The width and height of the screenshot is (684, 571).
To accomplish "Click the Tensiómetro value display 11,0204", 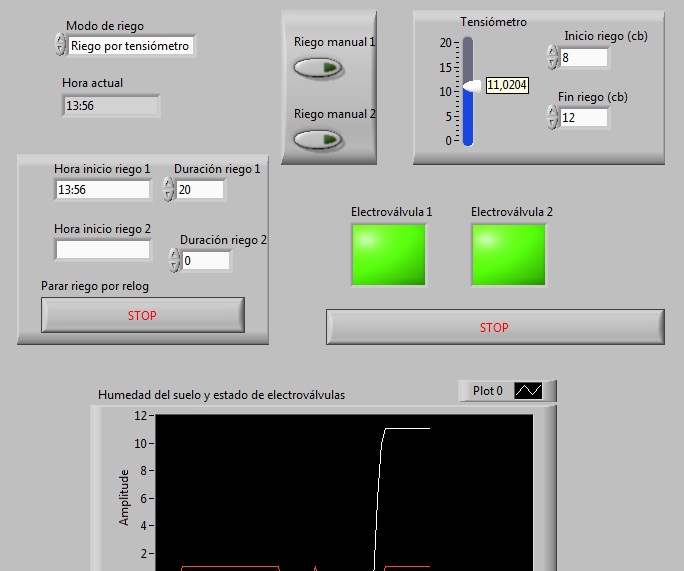I will pyautogui.click(x=507, y=85).
